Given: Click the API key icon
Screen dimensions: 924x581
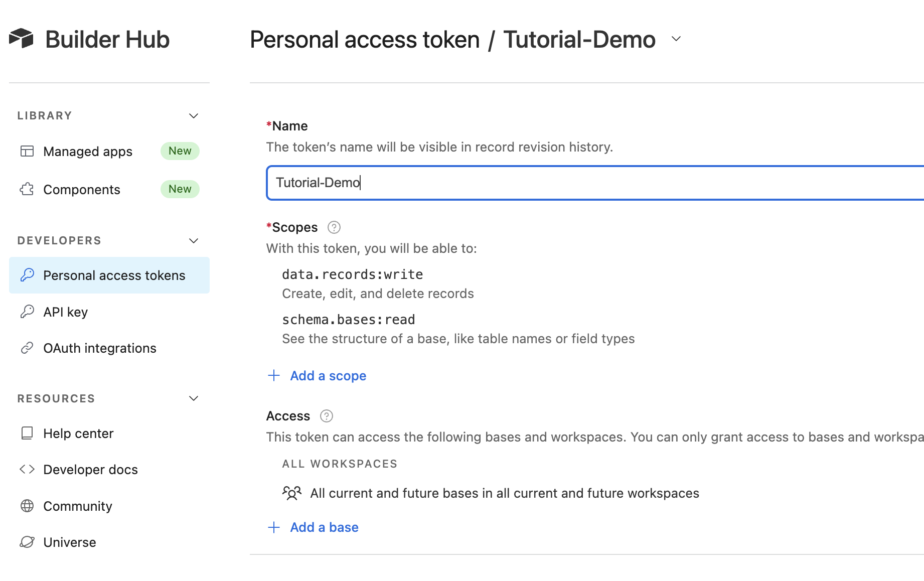Looking at the screenshot, I should click(x=28, y=312).
